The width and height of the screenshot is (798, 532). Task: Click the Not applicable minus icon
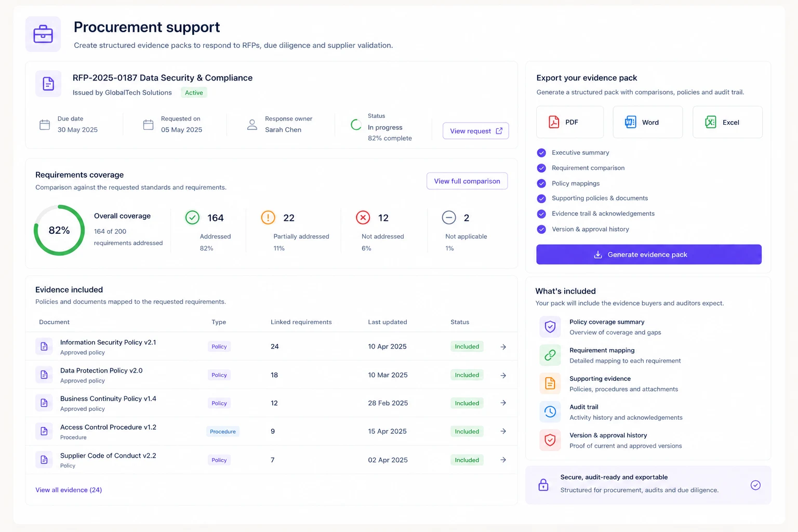click(449, 218)
